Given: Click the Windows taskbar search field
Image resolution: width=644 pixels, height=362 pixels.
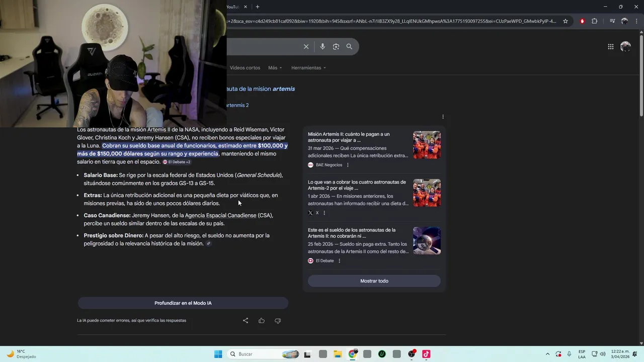Looking at the screenshot, I should [264, 354].
